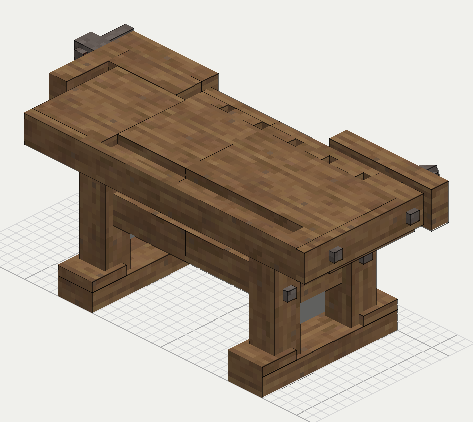
Task: Click the gray bolt nearest the end vise
Action: click(413, 216)
